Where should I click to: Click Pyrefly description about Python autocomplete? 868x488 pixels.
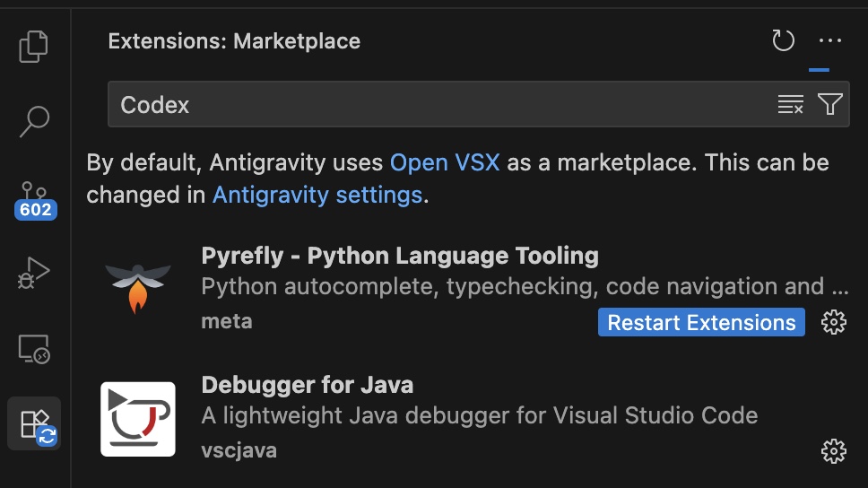coord(525,287)
